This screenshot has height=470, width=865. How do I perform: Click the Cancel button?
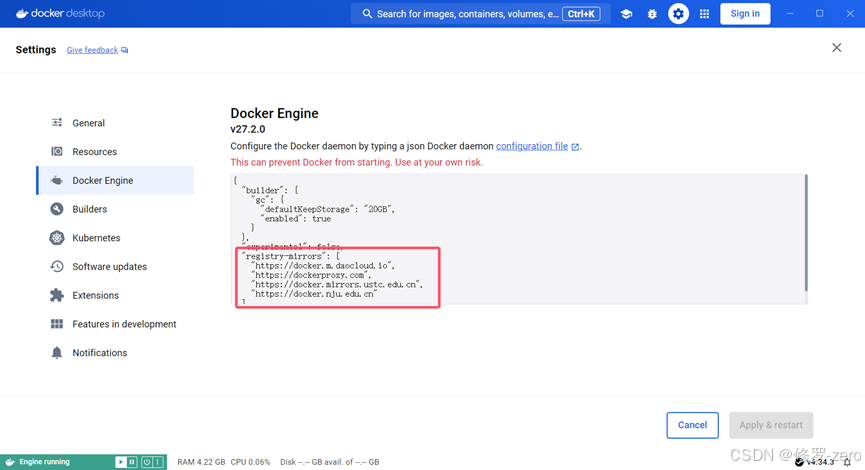click(692, 425)
